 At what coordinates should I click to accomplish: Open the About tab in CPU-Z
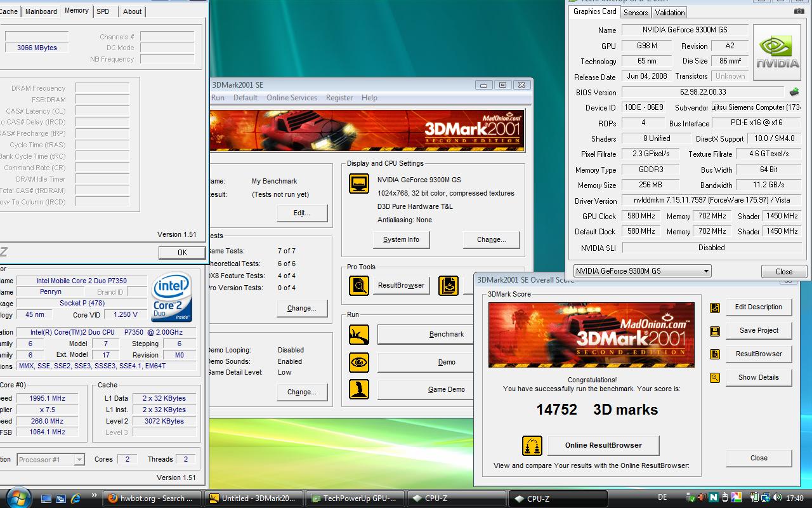tap(132, 11)
